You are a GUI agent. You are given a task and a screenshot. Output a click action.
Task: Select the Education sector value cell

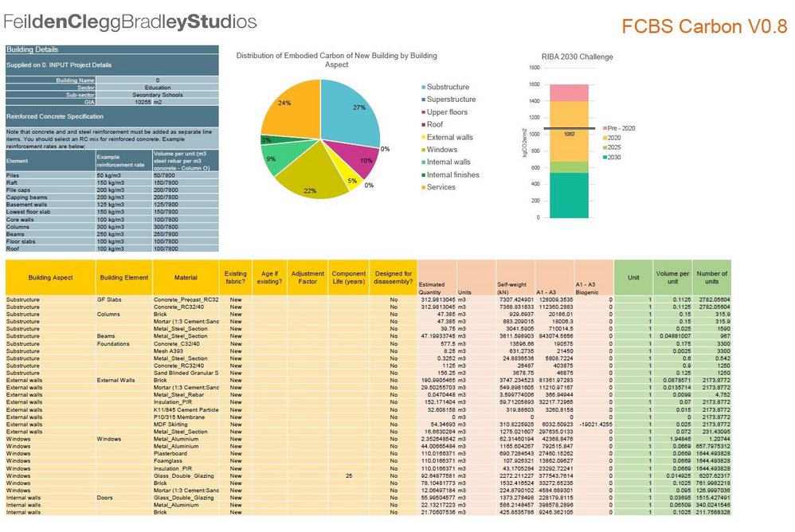157,88
